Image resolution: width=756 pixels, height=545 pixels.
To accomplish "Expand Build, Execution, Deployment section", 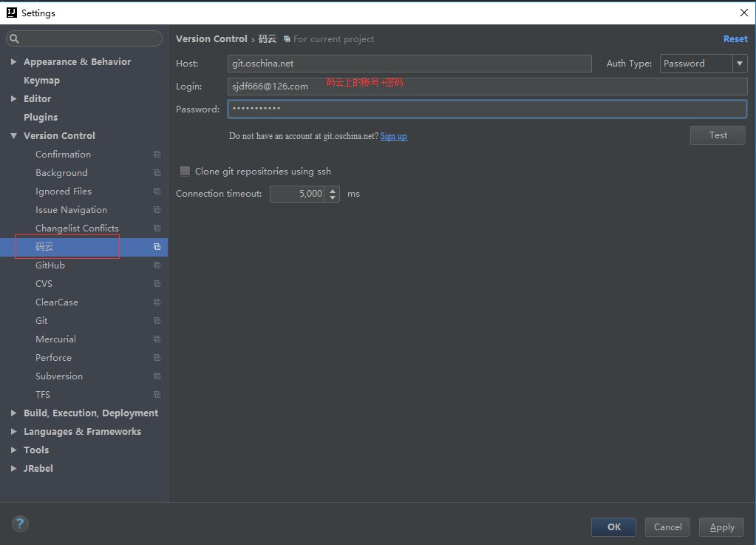I will pos(13,413).
